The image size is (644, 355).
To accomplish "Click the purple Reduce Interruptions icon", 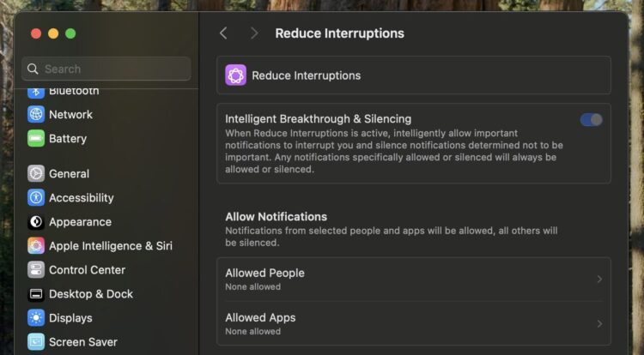I will tap(236, 75).
